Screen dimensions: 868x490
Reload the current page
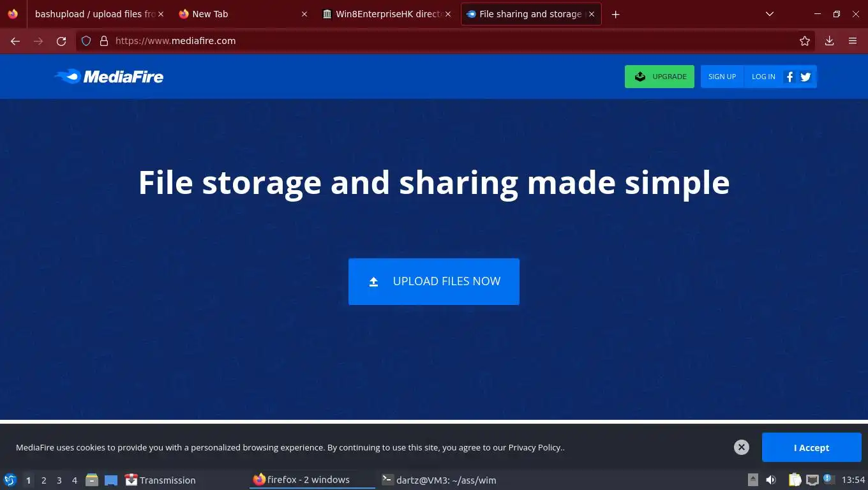click(x=61, y=41)
